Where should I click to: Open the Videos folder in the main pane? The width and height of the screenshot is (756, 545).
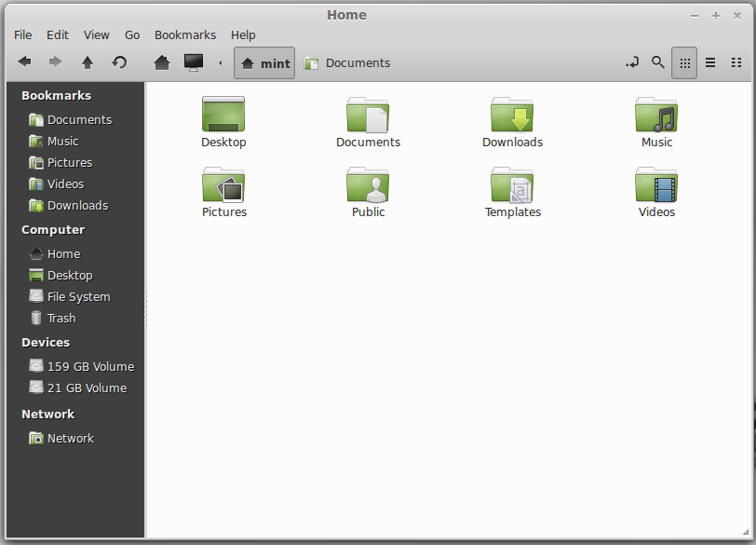click(656, 191)
